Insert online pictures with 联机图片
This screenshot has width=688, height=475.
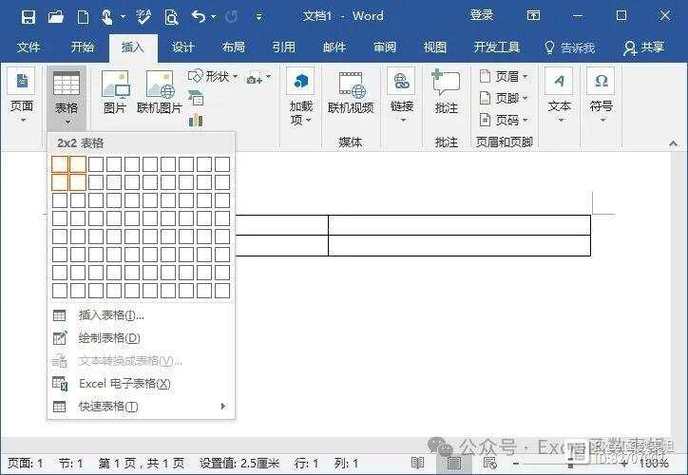coord(159,92)
